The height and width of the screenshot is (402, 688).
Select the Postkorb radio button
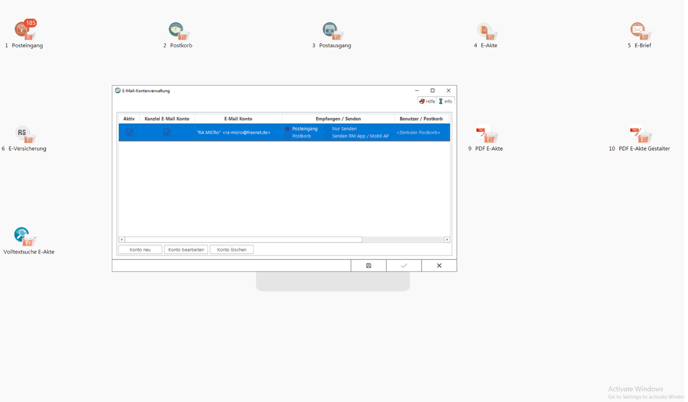pos(287,136)
